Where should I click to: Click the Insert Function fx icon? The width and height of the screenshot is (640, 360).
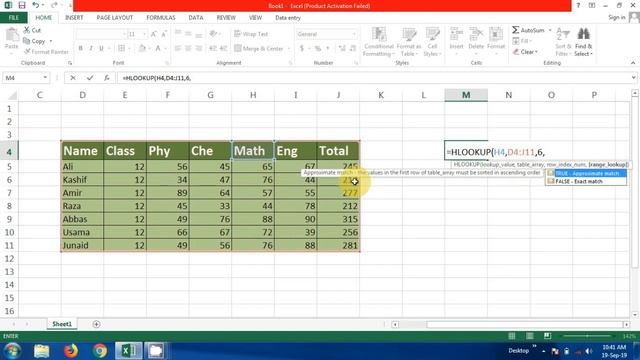point(107,78)
